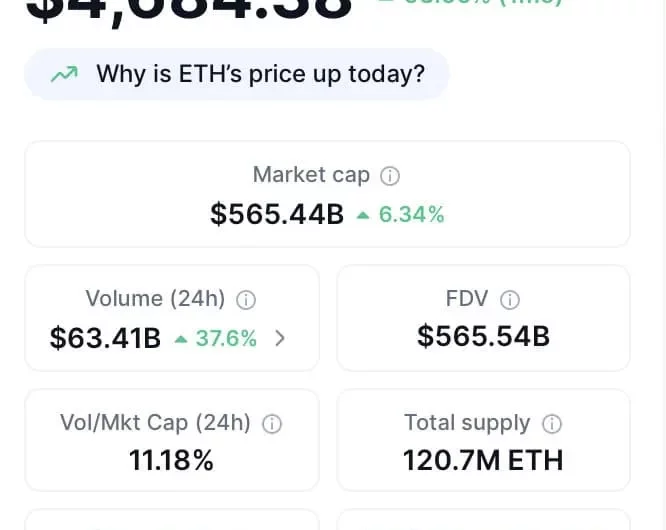Viewport: 666px width, 530px height.
Task: Click the large ETH price at top
Action: pyautogui.click(x=190, y=10)
